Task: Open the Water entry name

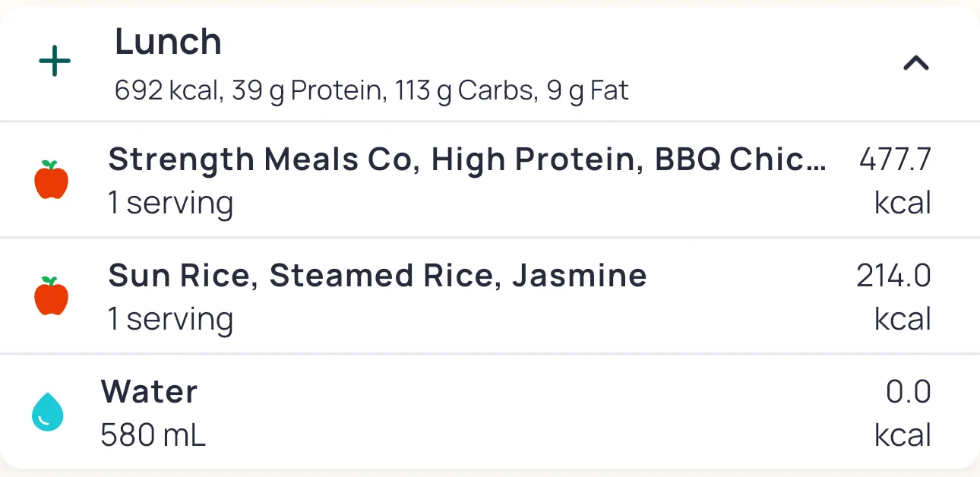Action: (149, 392)
